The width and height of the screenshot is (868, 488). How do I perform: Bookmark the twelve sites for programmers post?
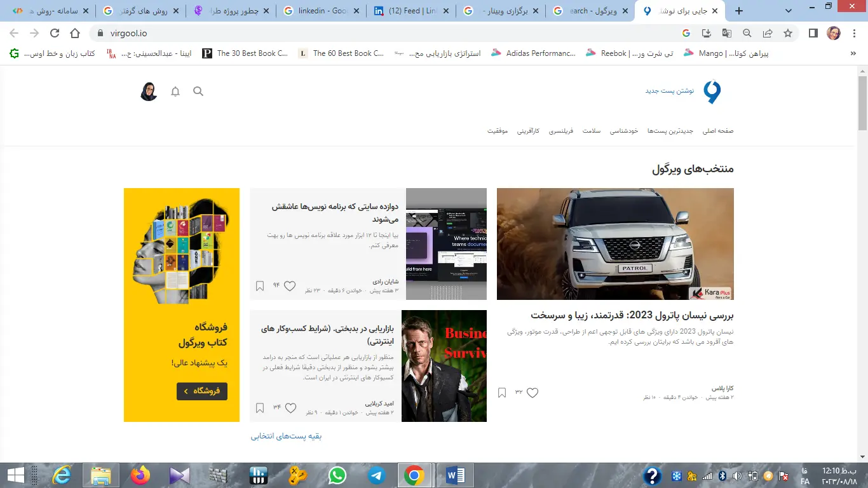tap(259, 286)
